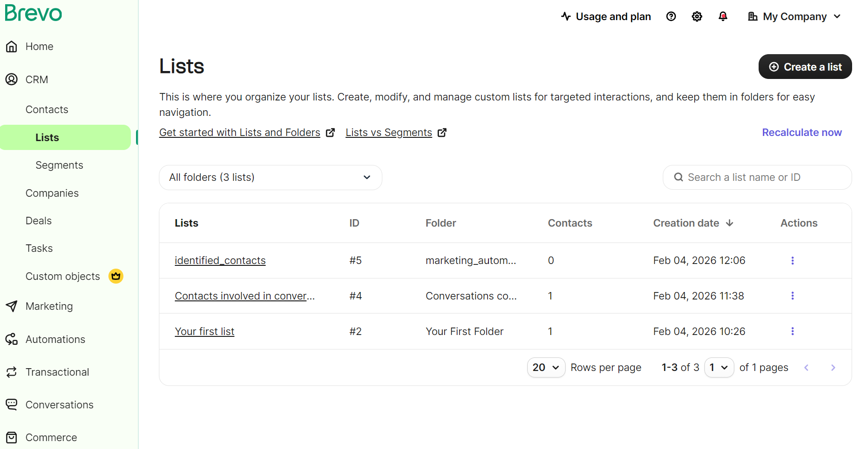Switch to the Segments section
868x449 pixels.
59,165
